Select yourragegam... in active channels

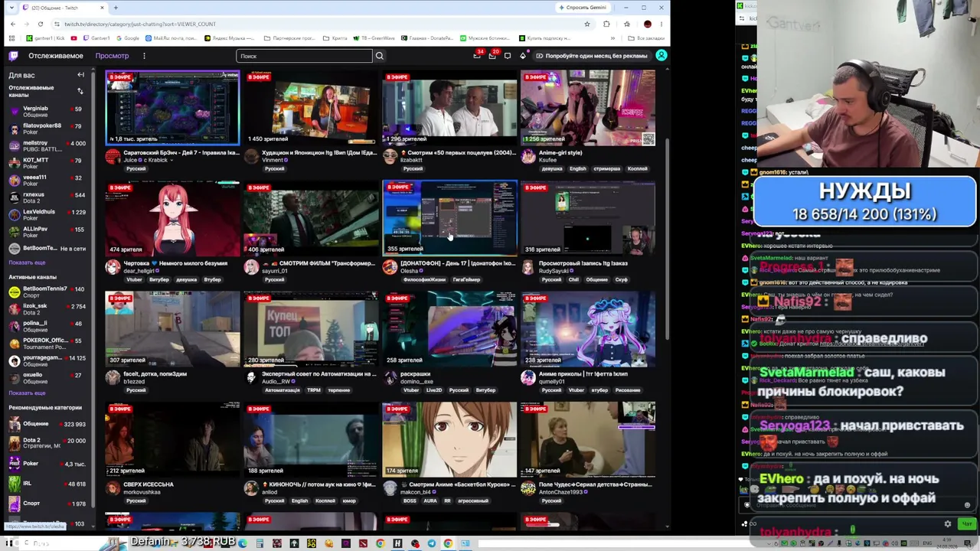pos(47,360)
